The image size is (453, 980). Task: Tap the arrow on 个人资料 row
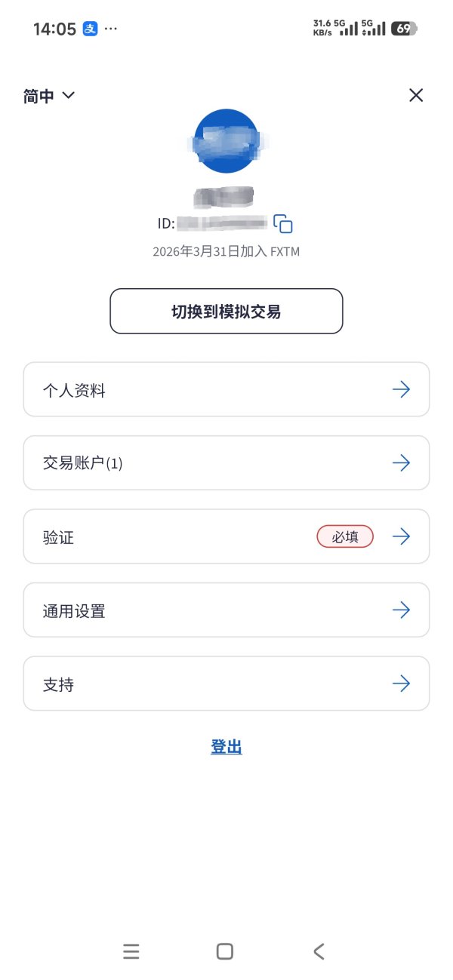point(401,389)
